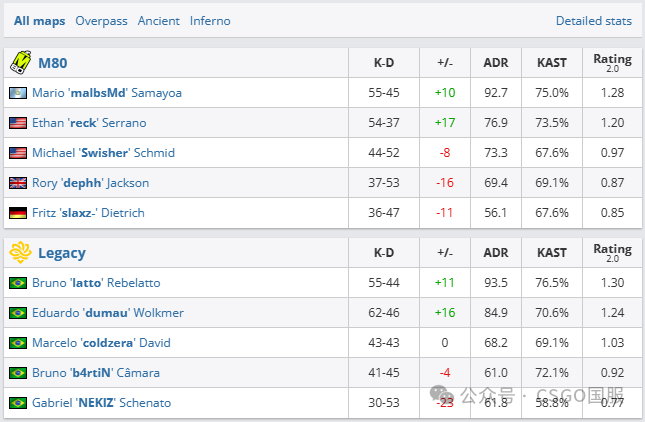Open Eduardo 'dumau' Wolkmer's player profile

[108, 313]
